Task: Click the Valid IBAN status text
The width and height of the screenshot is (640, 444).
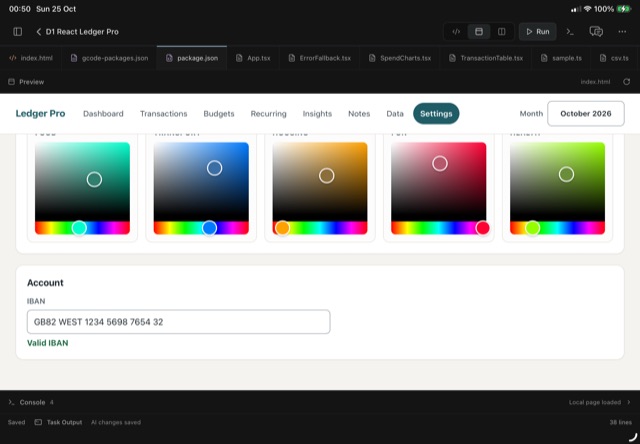Action: point(48,343)
